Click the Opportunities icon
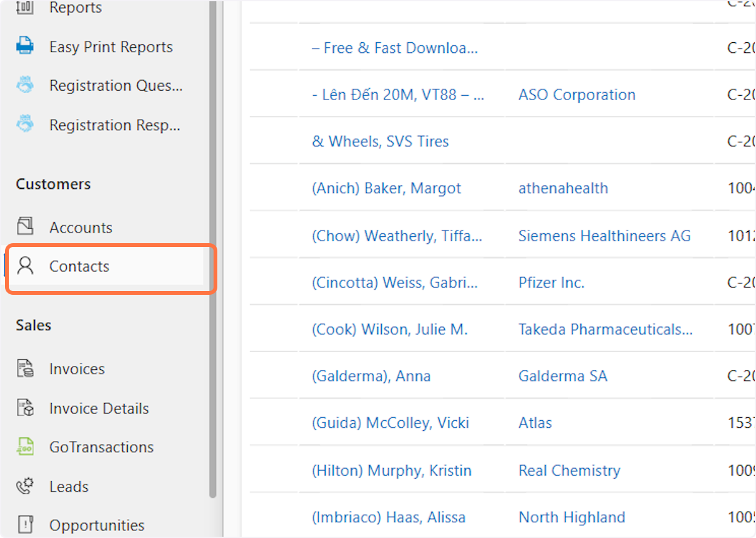Image resolution: width=756 pixels, height=538 pixels. 25,525
